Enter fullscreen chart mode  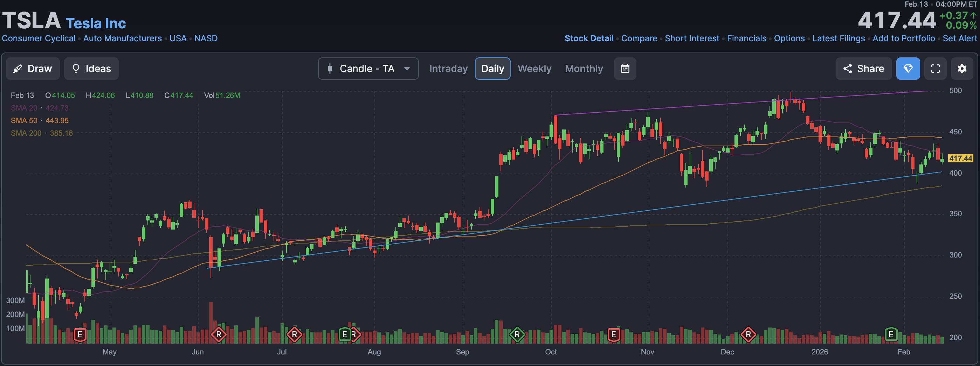(936, 69)
